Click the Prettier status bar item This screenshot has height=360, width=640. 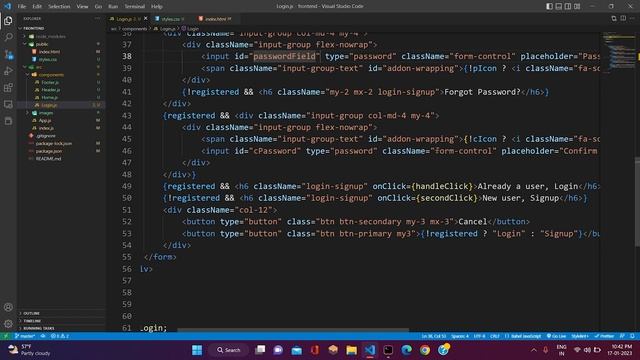point(604,336)
